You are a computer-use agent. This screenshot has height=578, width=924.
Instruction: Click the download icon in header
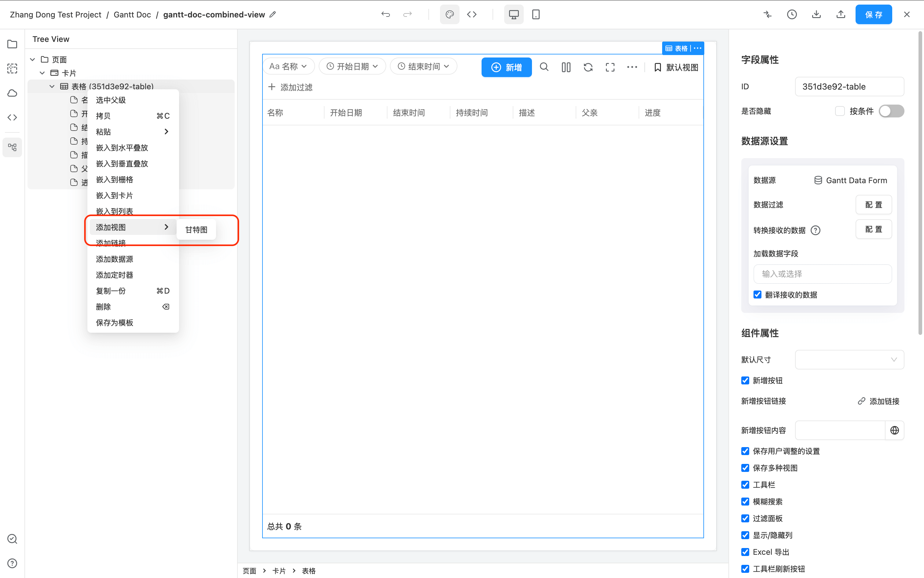point(816,15)
